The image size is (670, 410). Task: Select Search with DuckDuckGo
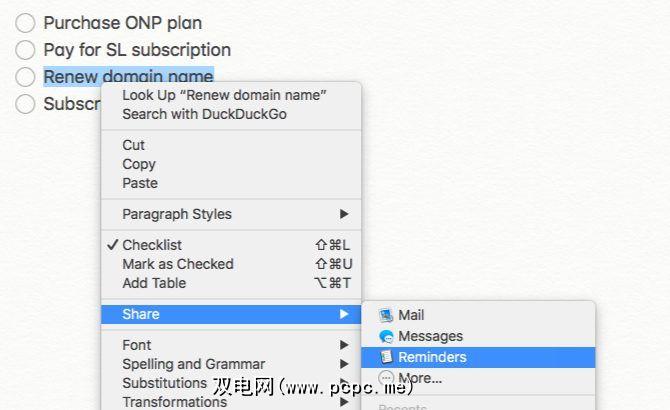pyautogui.click(x=231, y=114)
